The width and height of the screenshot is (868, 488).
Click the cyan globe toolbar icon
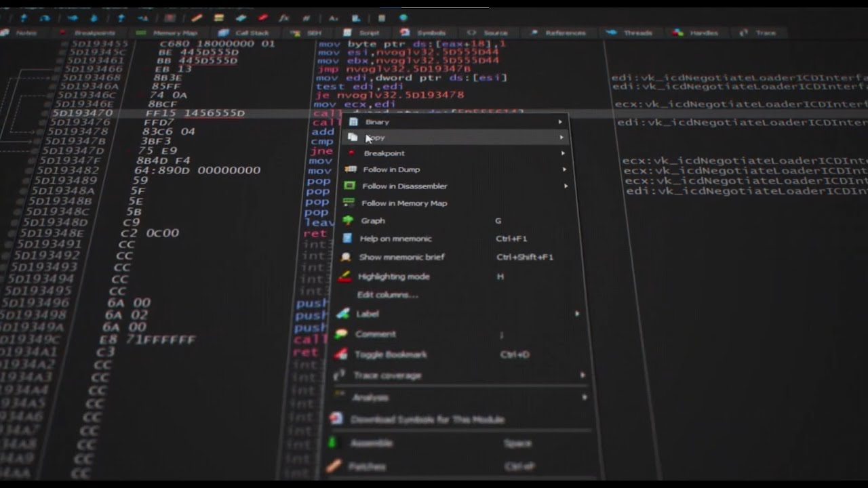[x=403, y=18]
